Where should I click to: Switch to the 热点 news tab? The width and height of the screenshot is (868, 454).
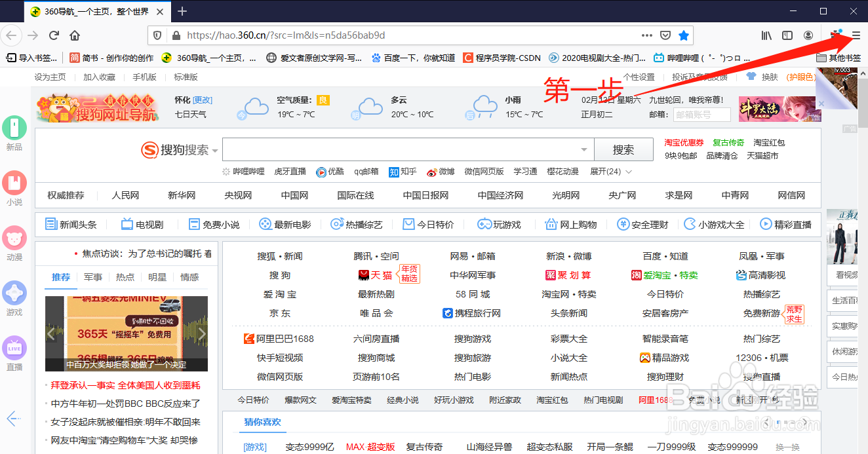pyautogui.click(x=125, y=277)
